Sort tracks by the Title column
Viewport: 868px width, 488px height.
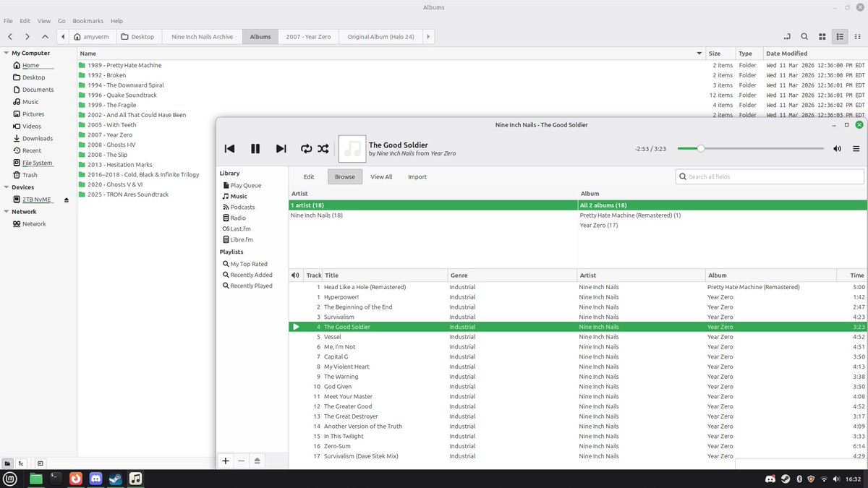pos(384,275)
